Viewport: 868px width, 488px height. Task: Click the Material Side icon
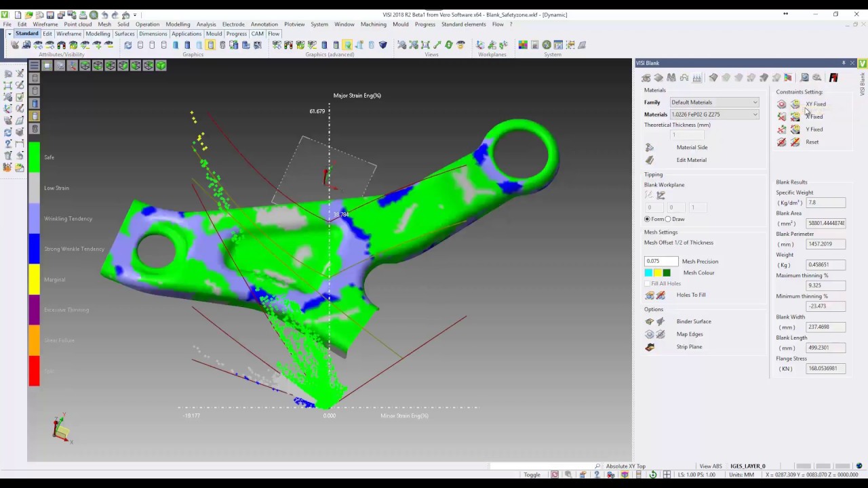click(650, 147)
